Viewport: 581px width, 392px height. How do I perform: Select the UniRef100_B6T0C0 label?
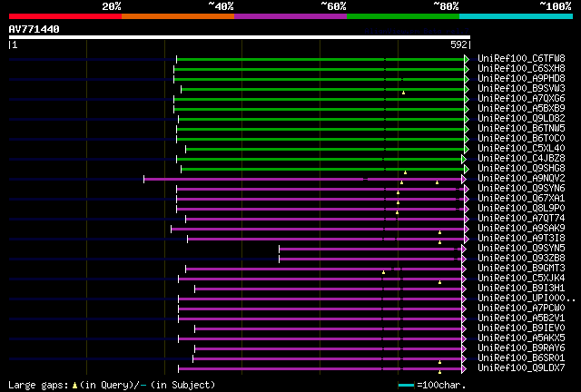click(521, 139)
